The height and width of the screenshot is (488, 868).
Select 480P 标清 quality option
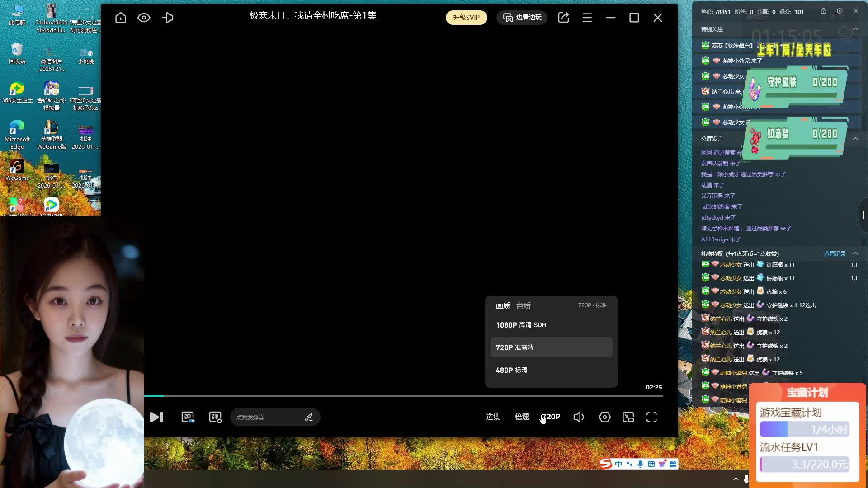(x=511, y=370)
